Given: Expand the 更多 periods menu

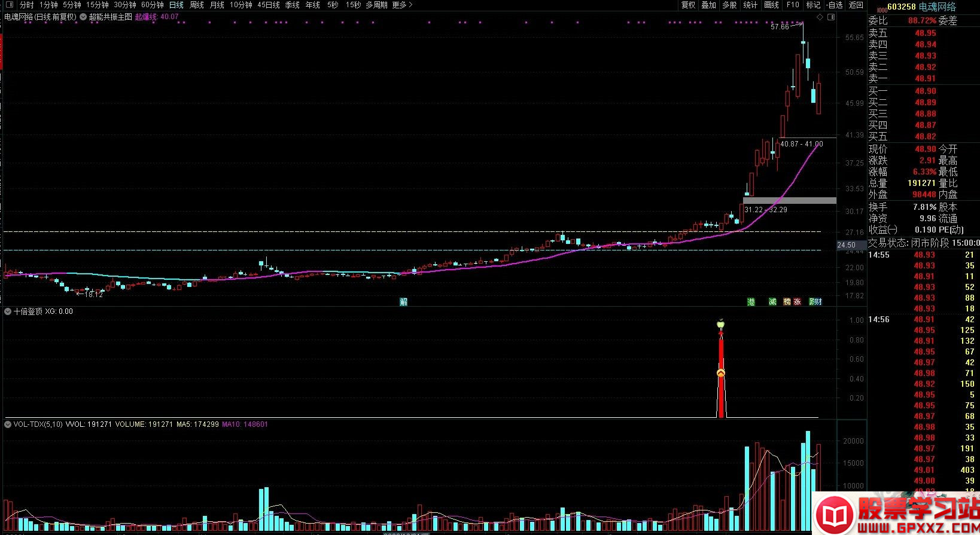Looking at the screenshot, I should coord(402,5).
